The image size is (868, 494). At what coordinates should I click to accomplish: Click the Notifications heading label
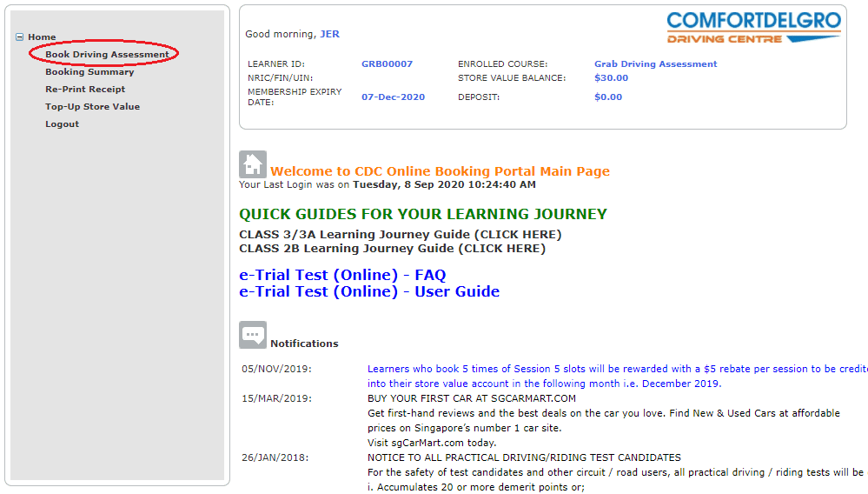(304, 344)
